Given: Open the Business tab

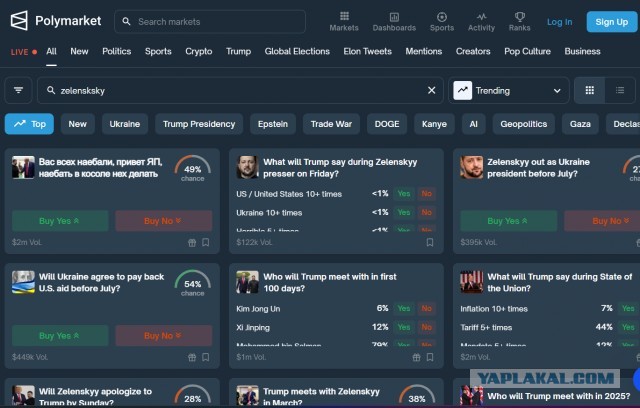Looking at the screenshot, I should [582, 51].
